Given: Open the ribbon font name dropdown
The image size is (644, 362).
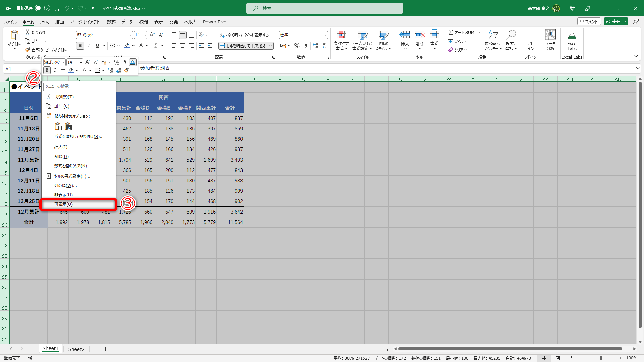Looking at the screenshot, I should point(131,35).
